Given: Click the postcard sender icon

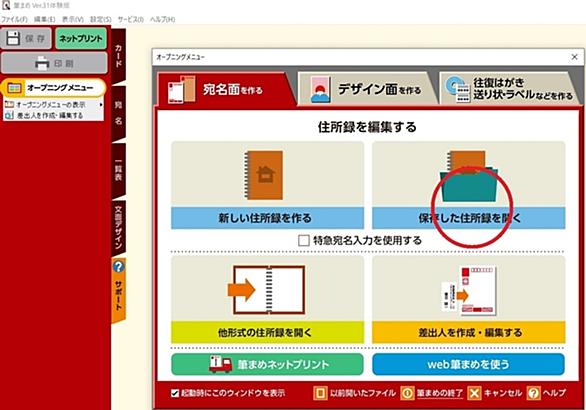Looking at the screenshot, I should pos(469,290).
